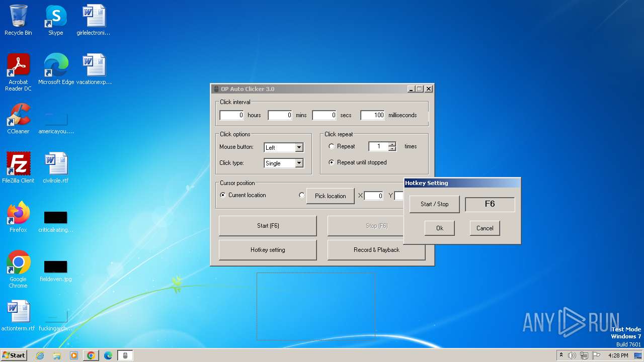Click Show desktop button on taskbar
This screenshot has height=362, width=644.
638,355
